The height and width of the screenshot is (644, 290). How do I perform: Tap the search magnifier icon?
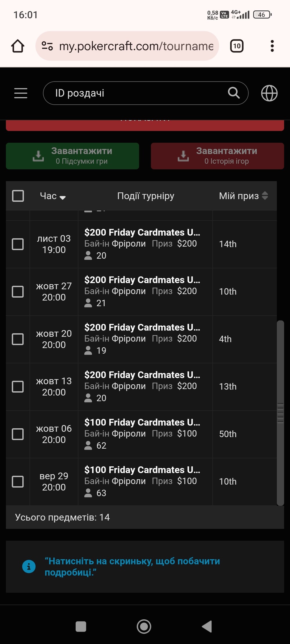click(x=234, y=93)
